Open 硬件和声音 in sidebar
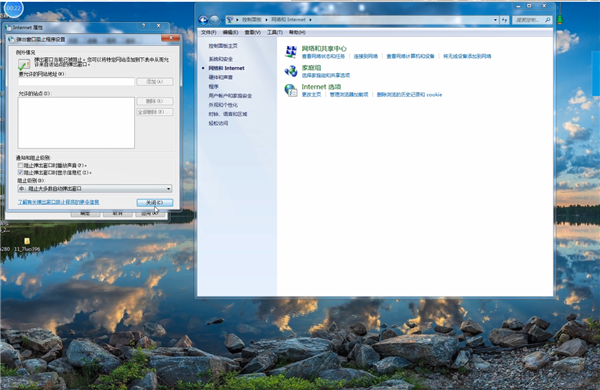Image resolution: width=600 pixels, height=390 pixels. click(x=220, y=77)
